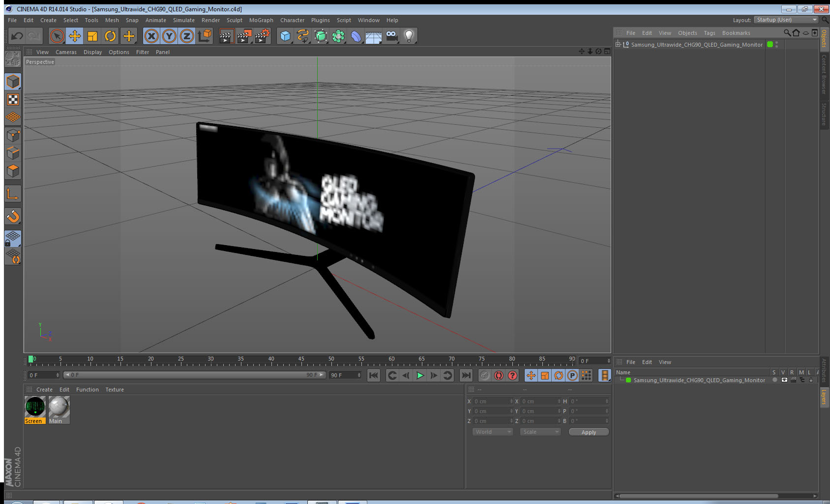Activate the Scale tool icon

92,36
